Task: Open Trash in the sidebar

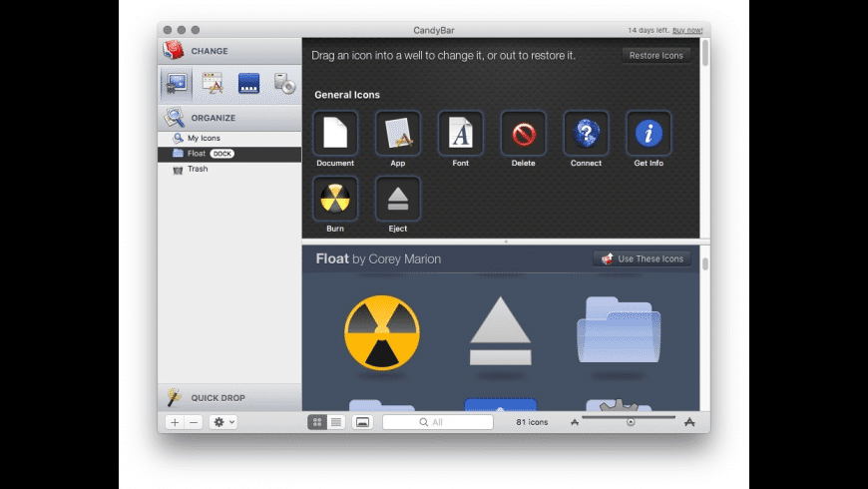Action: coord(229,169)
